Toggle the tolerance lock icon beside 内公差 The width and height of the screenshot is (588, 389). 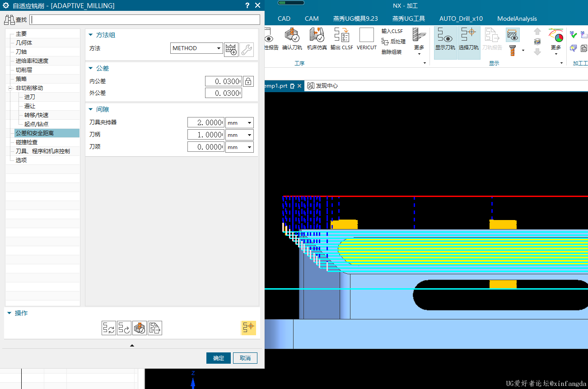click(248, 81)
